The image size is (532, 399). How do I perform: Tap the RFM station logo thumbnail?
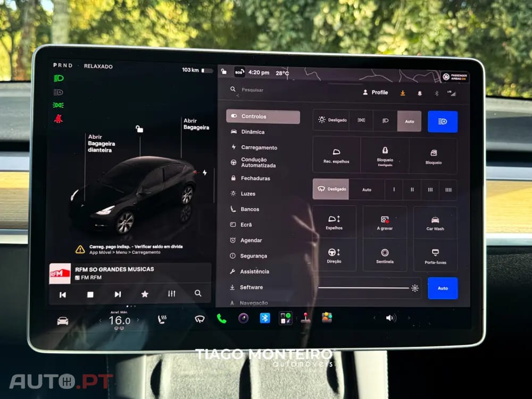pyautogui.click(x=60, y=273)
